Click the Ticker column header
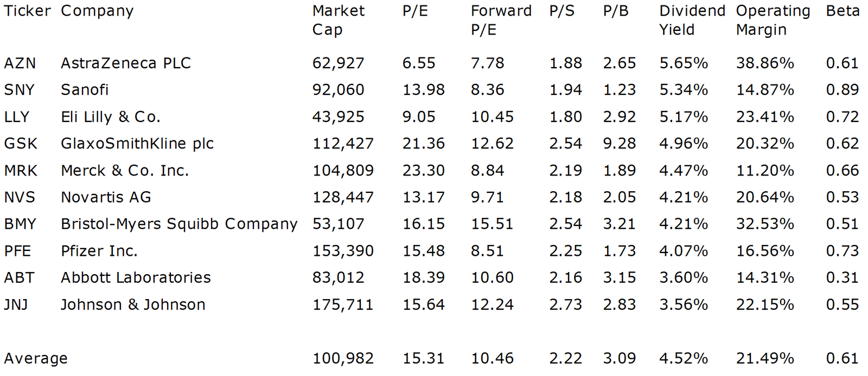This screenshot has width=868, height=376. tap(27, 11)
